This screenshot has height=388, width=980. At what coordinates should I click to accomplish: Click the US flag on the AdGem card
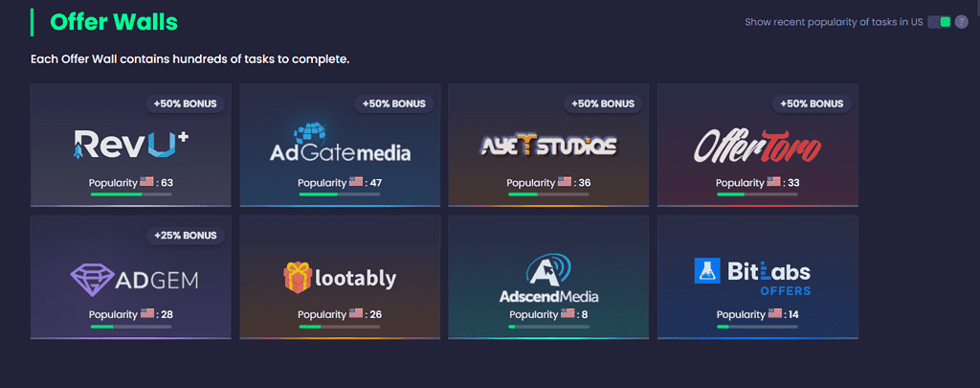click(146, 313)
